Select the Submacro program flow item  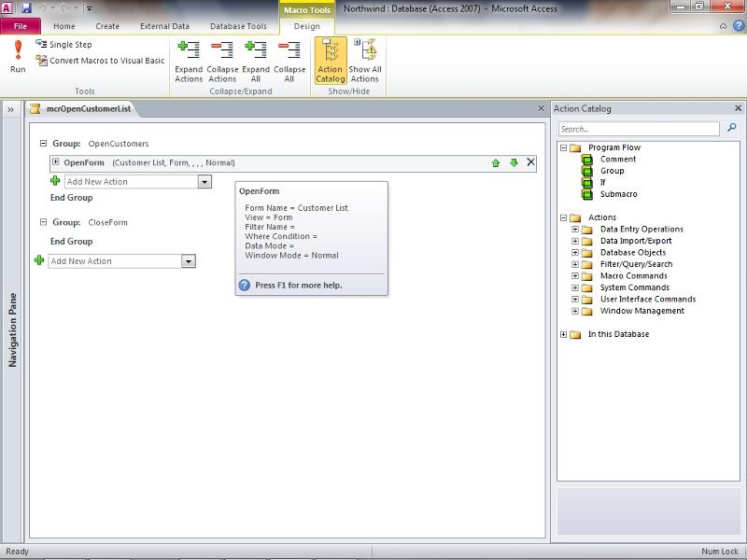618,194
